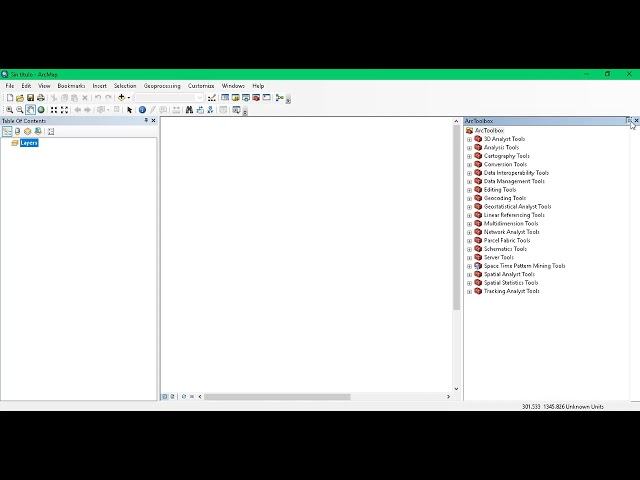The height and width of the screenshot is (480, 640).
Task: Select the Measure ruler tool
Action: (176, 110)
